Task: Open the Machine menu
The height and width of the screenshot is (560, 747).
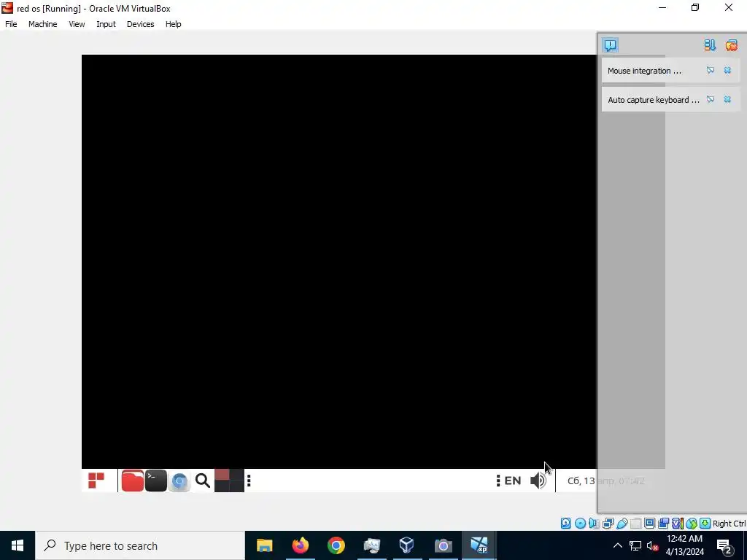Action: (43, 24)
